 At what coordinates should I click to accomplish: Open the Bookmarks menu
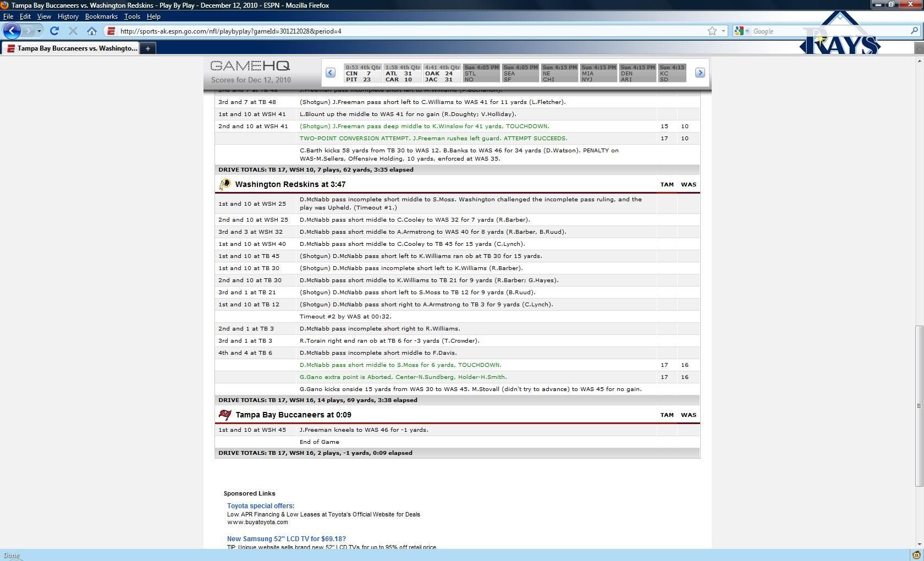[101, 16]
